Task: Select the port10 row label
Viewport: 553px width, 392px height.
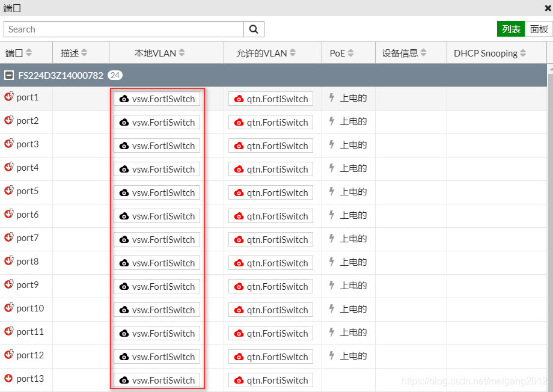Action: 30,308
